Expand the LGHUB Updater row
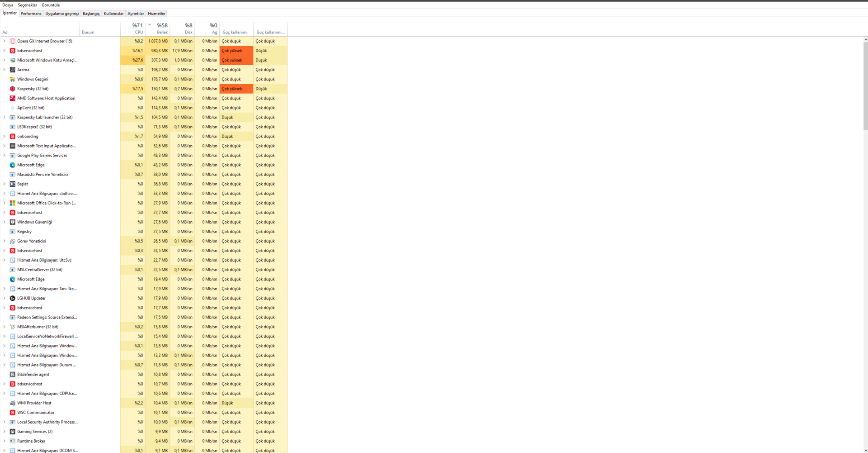Image resolution: width=868 pixels, height=453 pixels. (x=5, y=298)
